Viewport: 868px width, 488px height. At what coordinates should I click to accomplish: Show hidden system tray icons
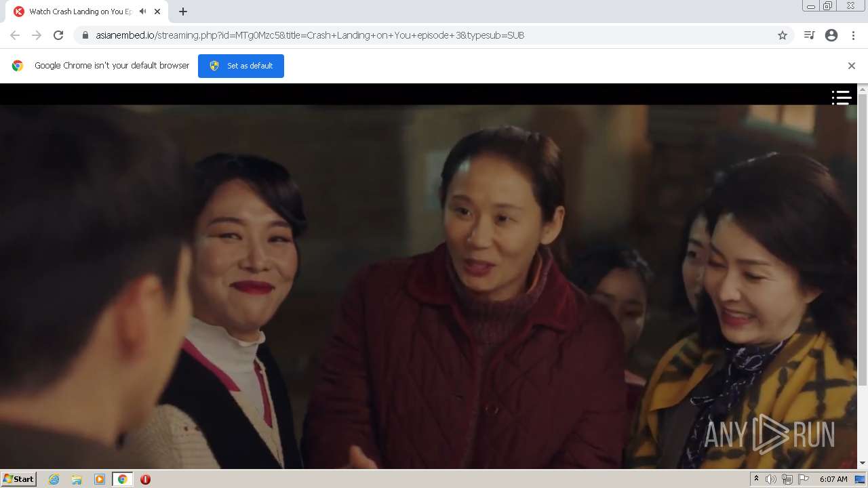coord(757,479)
